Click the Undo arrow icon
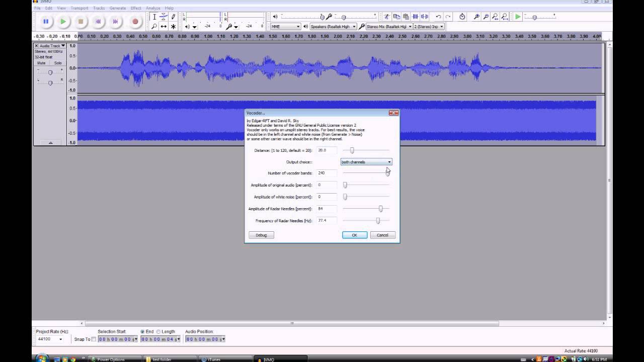Image resolution: width=644 pixels, height=362 pixels. coord(438,17)
